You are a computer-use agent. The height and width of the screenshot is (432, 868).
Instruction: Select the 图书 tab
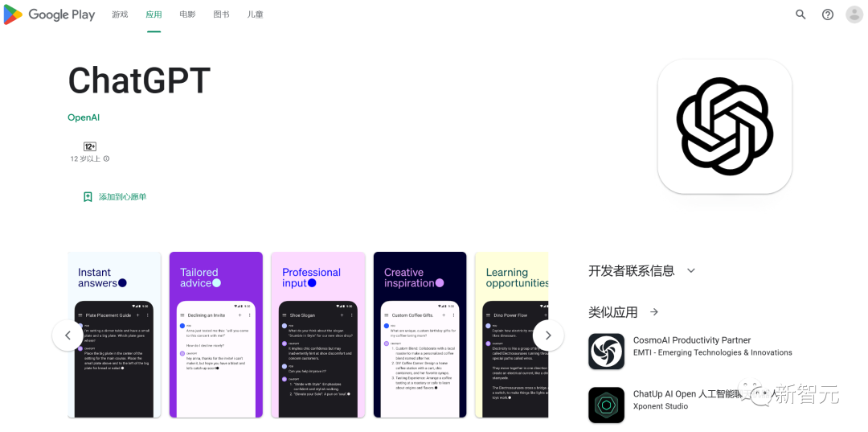[x=222, y=14]
